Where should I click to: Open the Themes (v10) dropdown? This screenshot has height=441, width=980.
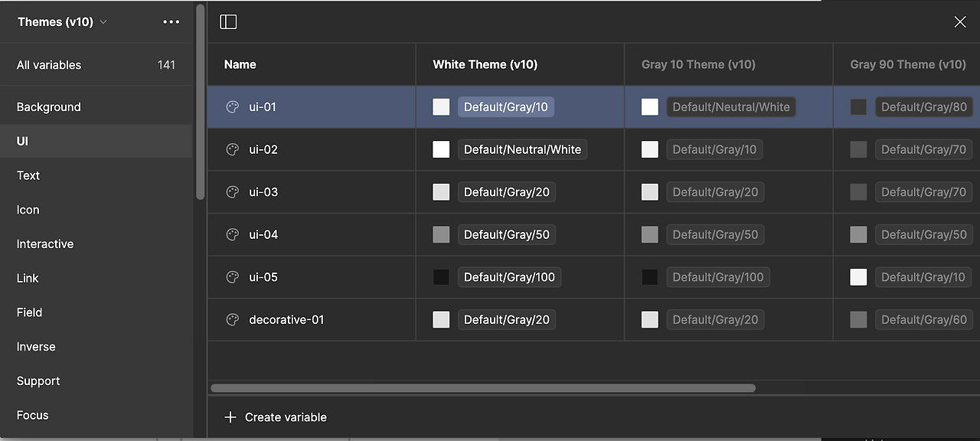click(61, 21)
